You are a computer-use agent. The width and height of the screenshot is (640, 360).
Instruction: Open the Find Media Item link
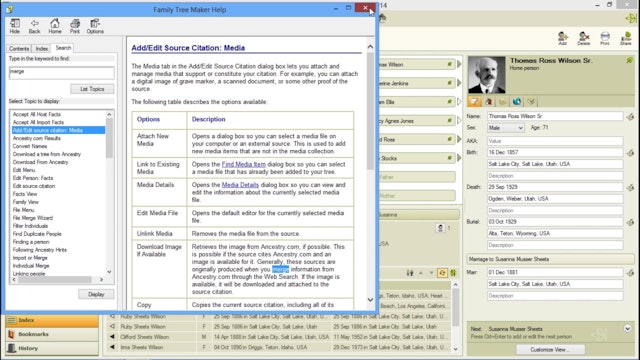[x=244, y=164]
